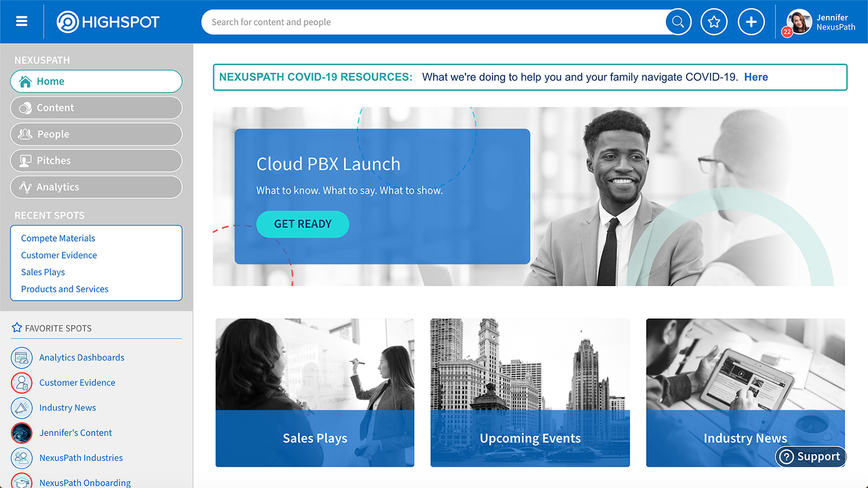Viewport: 868px width, 488px height.
Task: Open the Analytics section
Action: (96, 187)
